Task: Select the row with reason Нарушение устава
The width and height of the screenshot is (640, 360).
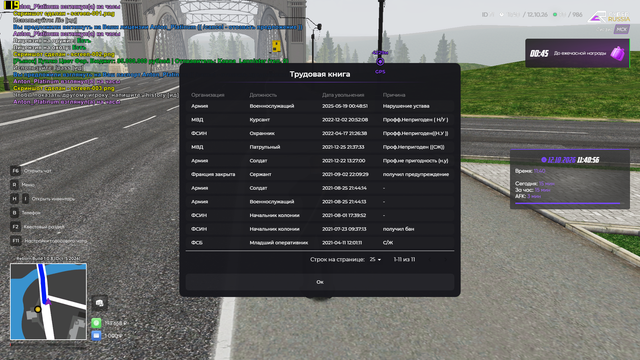Action: tap(320, 106)
